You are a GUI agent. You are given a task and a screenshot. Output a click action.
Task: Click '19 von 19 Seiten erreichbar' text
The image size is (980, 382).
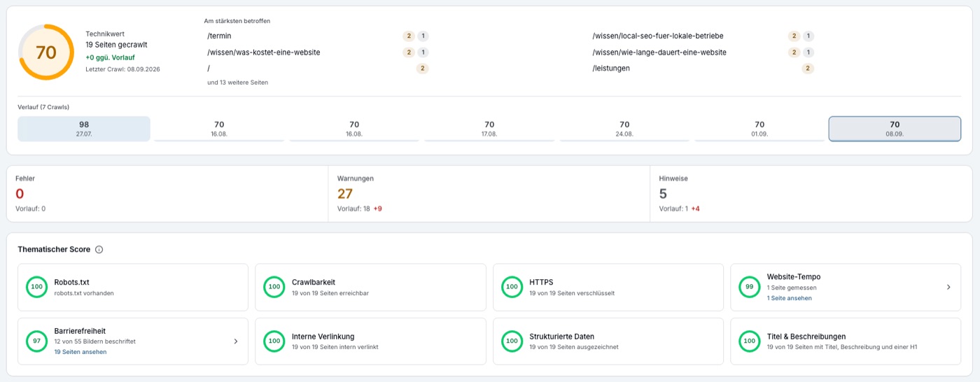click(x=330, y=293)
